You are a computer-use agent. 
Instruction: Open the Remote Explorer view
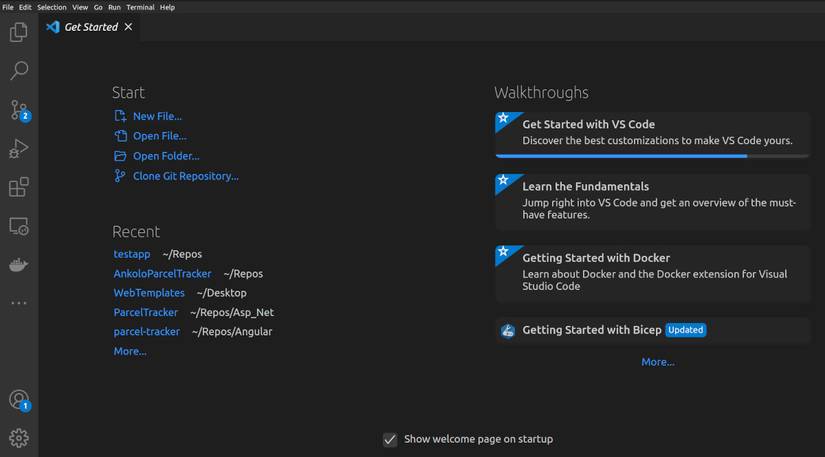(19, 226)
